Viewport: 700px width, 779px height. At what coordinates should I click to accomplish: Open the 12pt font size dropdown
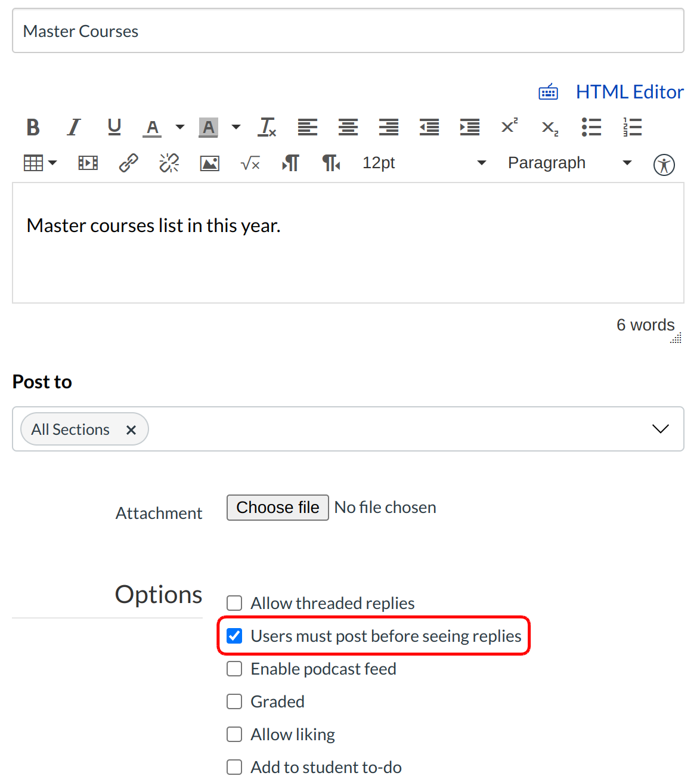(424, 163)
